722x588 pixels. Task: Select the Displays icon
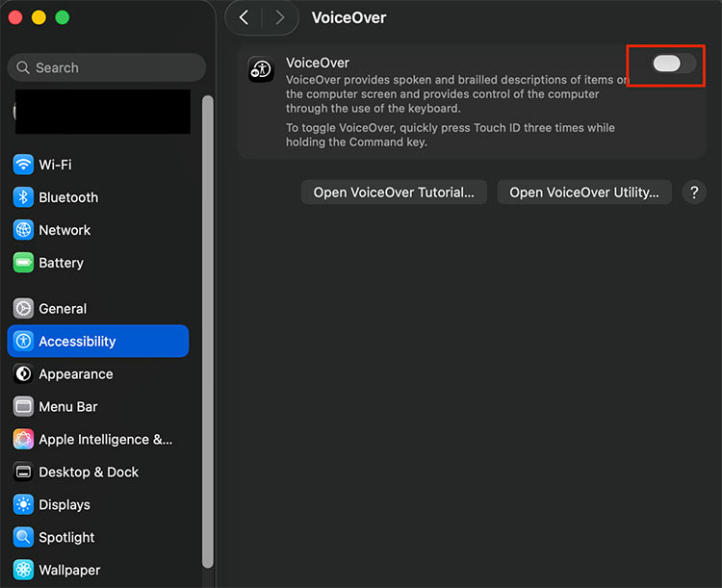[23, 505]
